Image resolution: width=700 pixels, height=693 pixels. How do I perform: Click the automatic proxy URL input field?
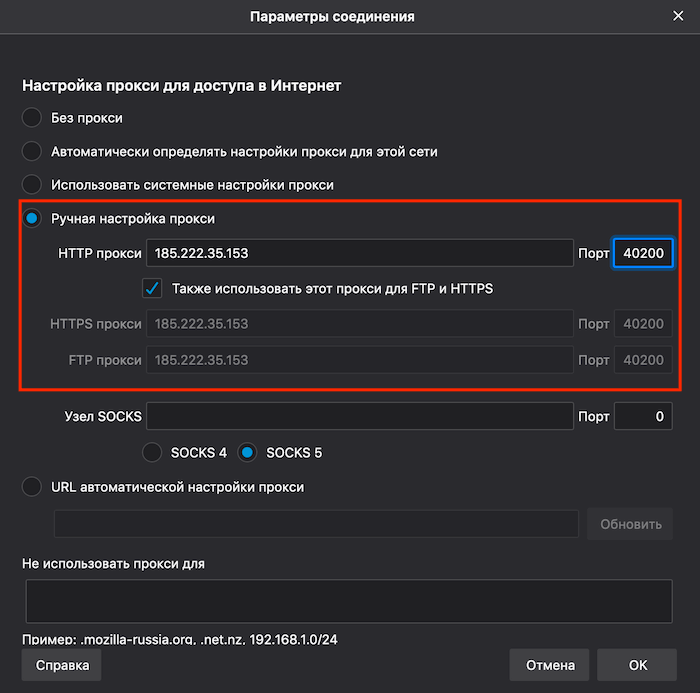click(316, 524)
